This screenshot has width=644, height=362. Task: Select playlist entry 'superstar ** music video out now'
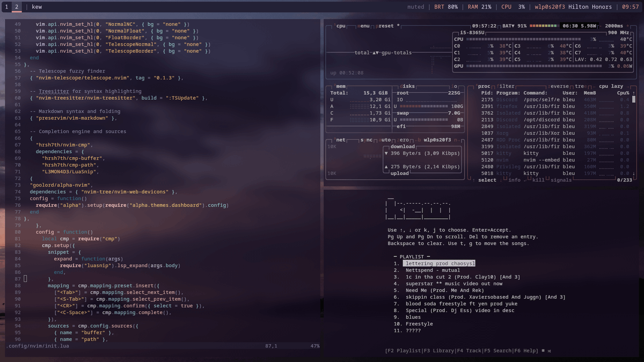[x=454, y=284]
